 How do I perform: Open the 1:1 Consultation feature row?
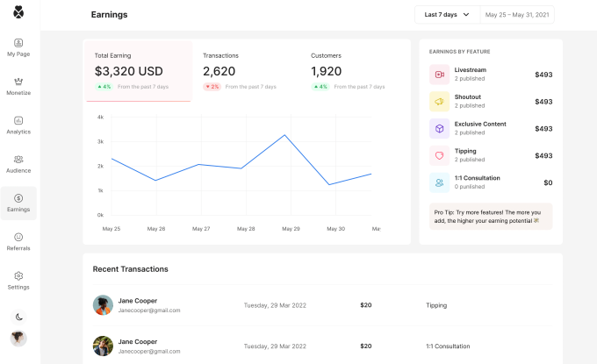click(x=491, y=182)
